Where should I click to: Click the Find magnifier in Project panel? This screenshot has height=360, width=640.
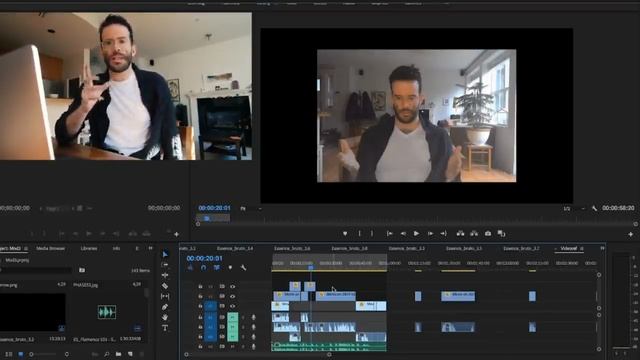click(107, 354)
